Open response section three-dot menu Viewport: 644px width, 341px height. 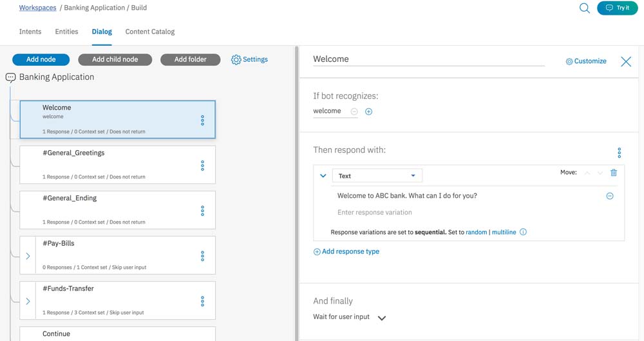click(619, 153)
